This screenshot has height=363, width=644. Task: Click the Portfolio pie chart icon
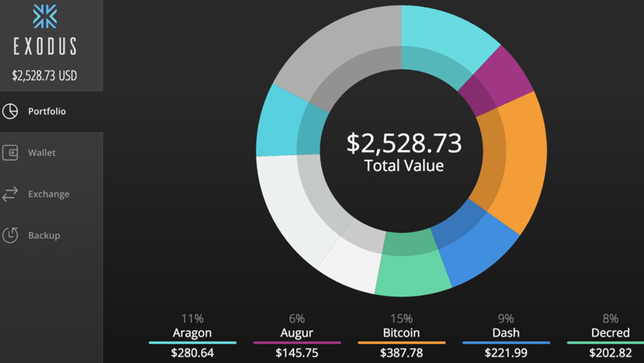(x=10, y=111)
